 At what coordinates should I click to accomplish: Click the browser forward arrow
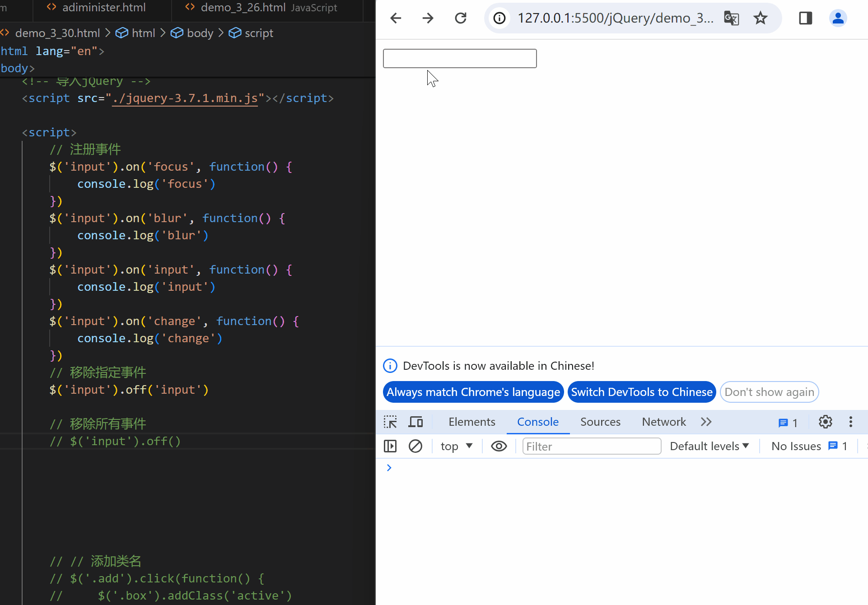coord(428,18)
